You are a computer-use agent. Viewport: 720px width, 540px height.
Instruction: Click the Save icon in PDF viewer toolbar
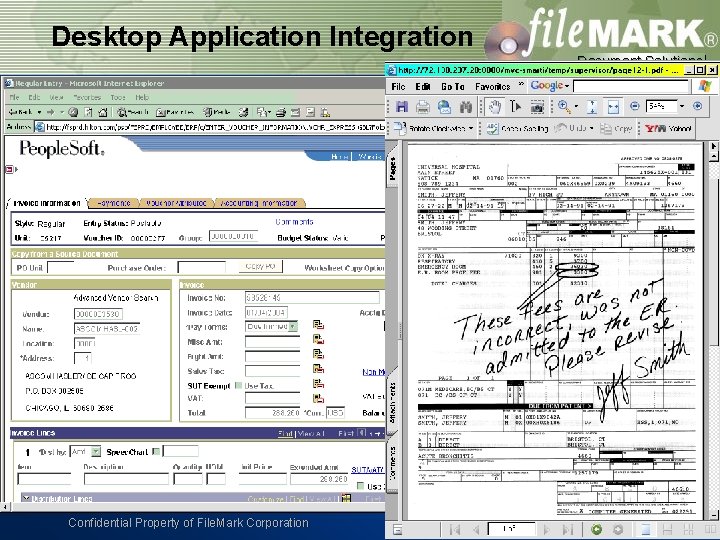[x=402, y=107]
